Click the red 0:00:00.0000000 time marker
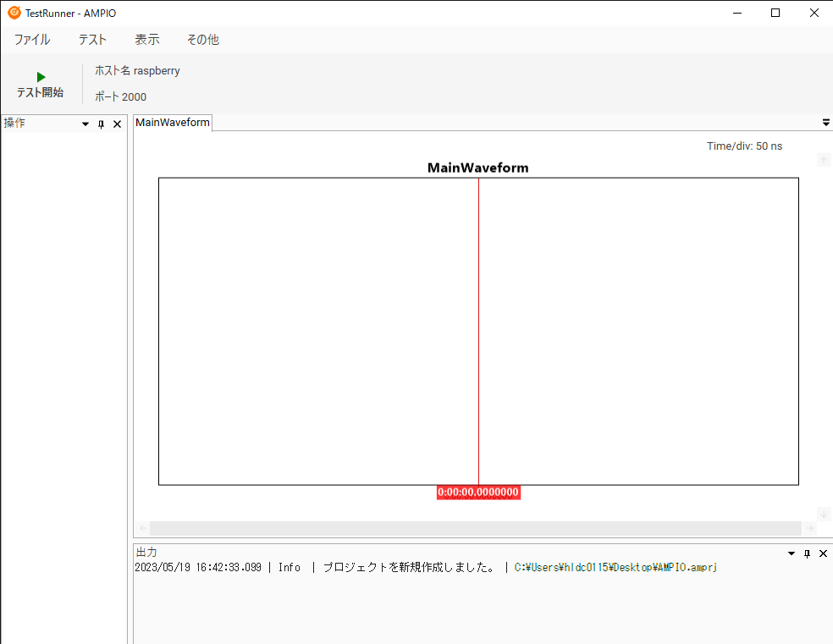Image resolution: width=833 pixels, height=644 pixels. click(478, 493)
